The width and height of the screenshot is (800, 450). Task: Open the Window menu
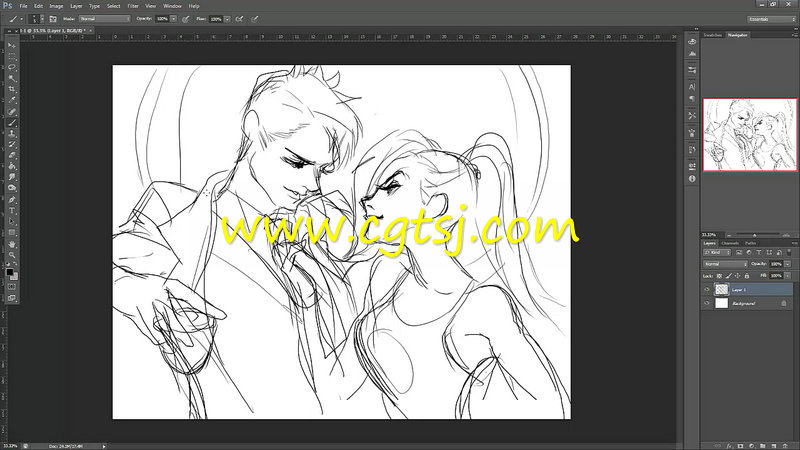(172, 6)
